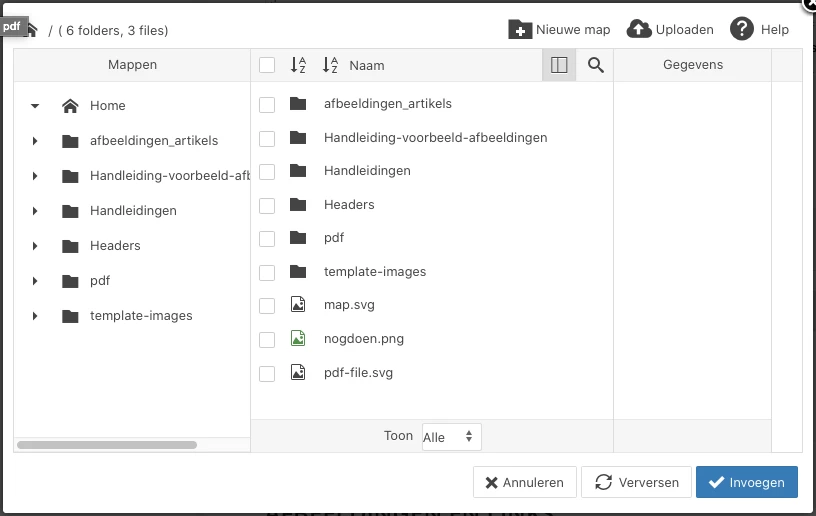Select nogdoen.png file name in list
The image size is (816, 516).
(x=364, y=339)
